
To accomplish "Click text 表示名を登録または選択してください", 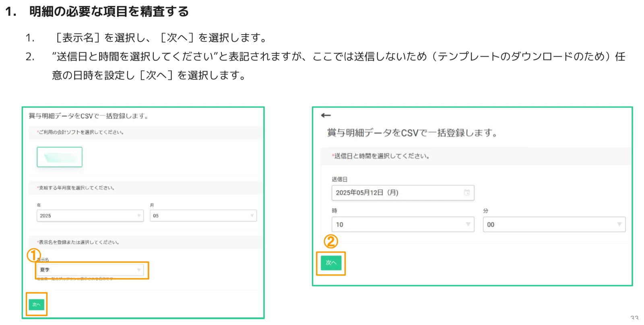I will (x=79, y=242).
